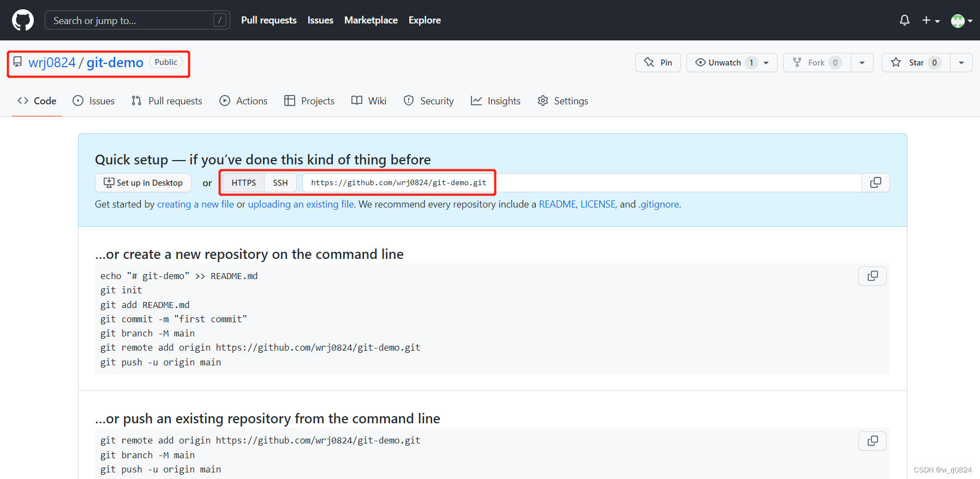980x479 pixels.
Task: Open Issues in top navigation
Action: (x=320, y=20)
